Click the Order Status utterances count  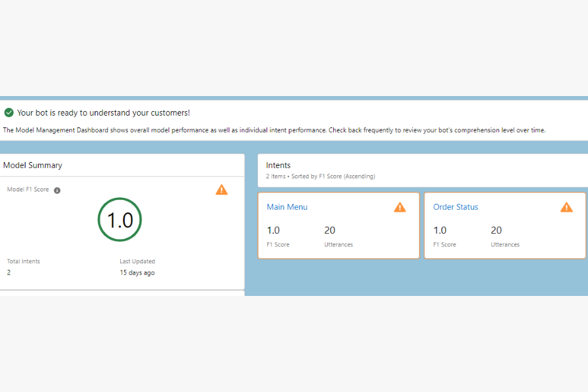[497, 230]
